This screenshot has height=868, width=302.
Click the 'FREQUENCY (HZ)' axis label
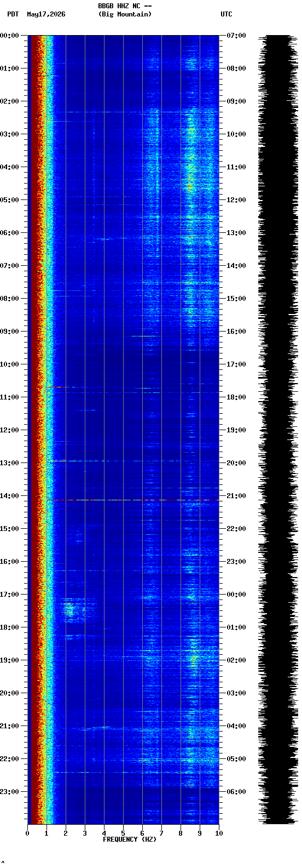point(130,840)
